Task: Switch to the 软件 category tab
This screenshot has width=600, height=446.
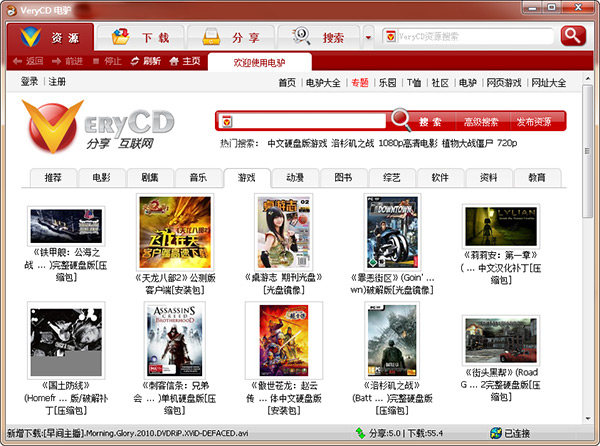Action: (440, 178)
